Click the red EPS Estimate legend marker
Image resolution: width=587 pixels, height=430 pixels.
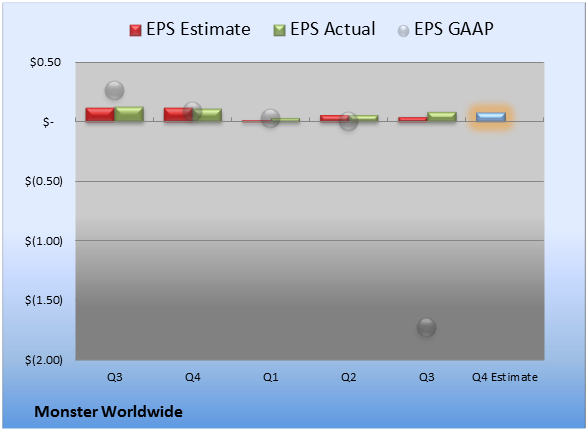coord(135,30)
